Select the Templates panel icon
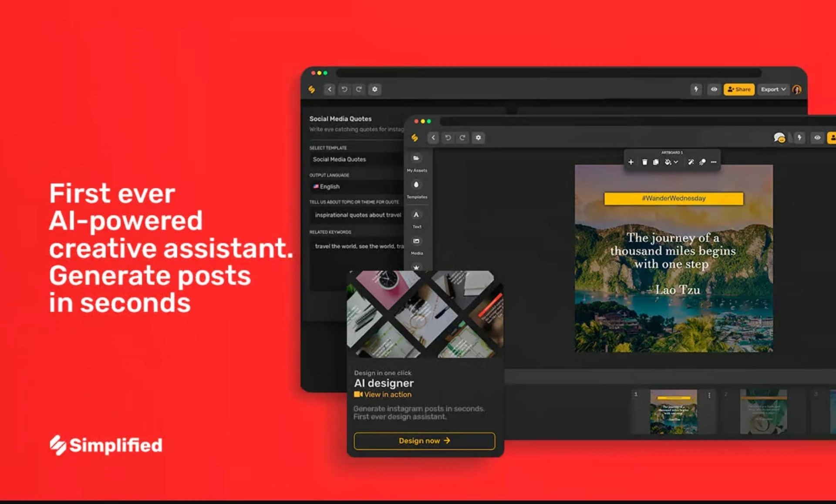The height and width of the screenshot is (504, 836). point(417,185)
